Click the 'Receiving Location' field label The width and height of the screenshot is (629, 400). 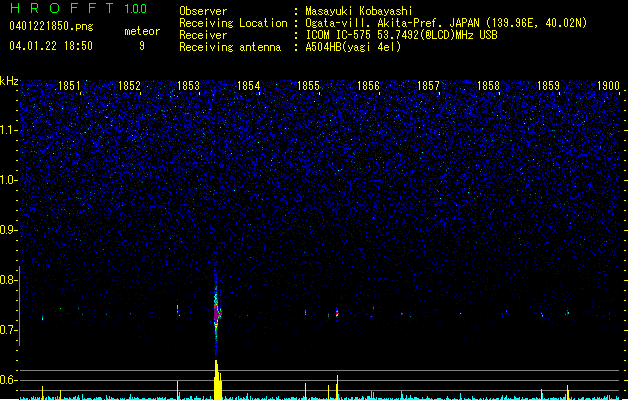click(x=233, y=23)
